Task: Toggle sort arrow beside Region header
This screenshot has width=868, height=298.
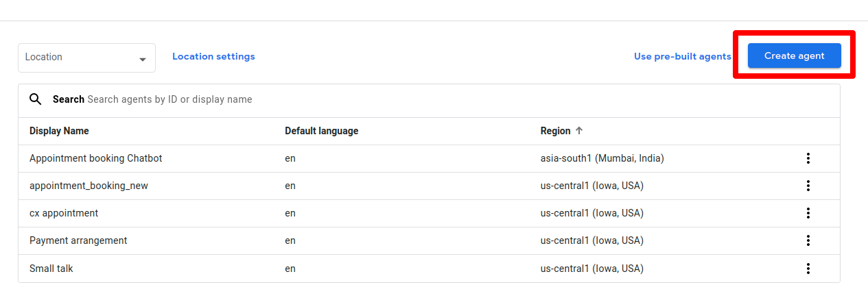Action: [579, 131]
